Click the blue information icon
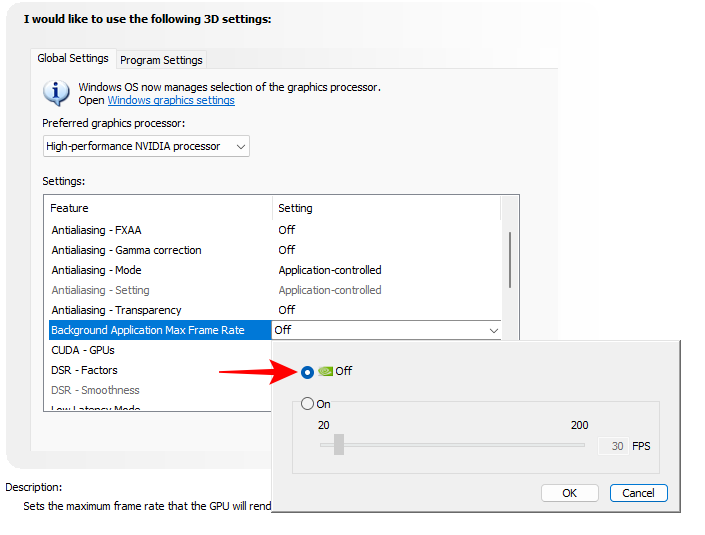 coord(56,93)
